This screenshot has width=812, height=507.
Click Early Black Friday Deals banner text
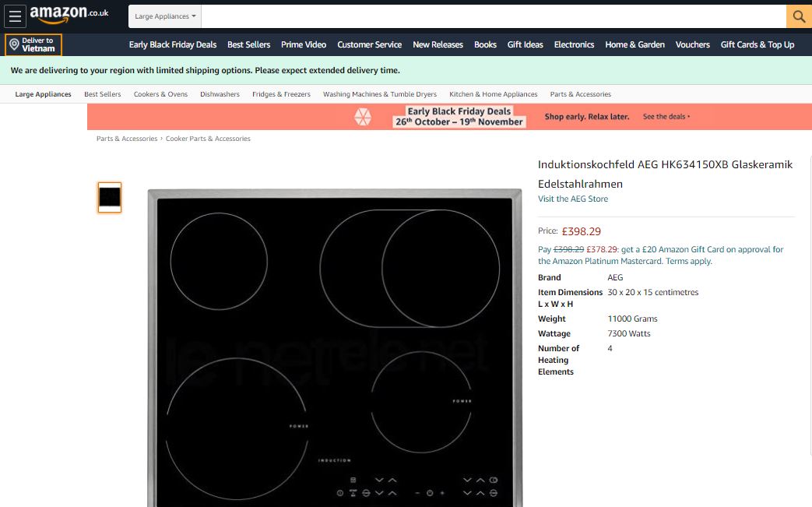459,117
